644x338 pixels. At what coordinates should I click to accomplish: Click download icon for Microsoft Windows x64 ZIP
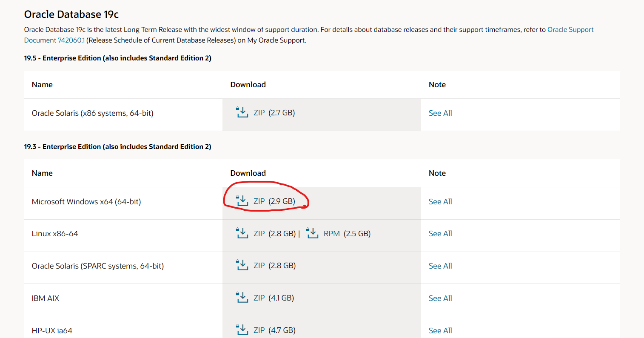tap(242, 201)
